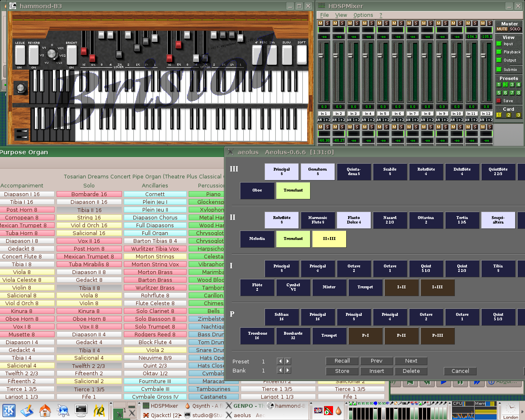This screenshot has height=420, width=525.
Task: Switch to GENPO in the taskbar
Action: [x=245, y=406]
